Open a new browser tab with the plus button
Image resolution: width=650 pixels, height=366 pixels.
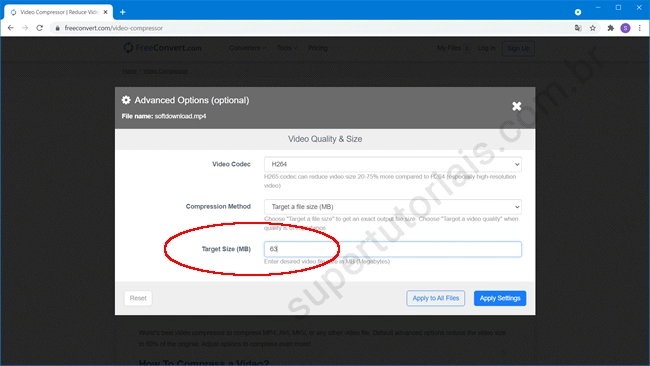(x=122, y=12)
